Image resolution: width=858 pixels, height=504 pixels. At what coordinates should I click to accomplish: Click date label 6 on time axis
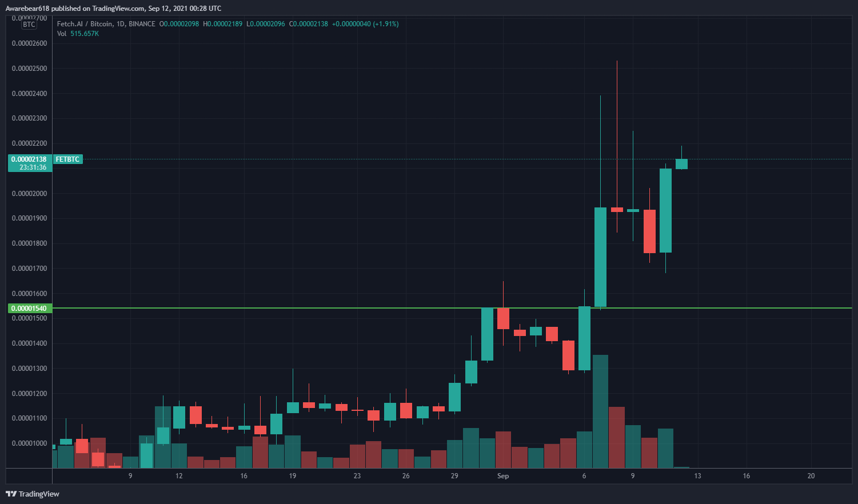tap(584, 476)
